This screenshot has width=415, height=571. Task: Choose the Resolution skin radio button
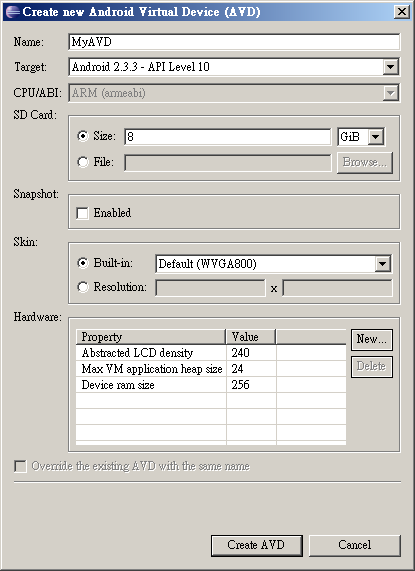click(83, 287)
